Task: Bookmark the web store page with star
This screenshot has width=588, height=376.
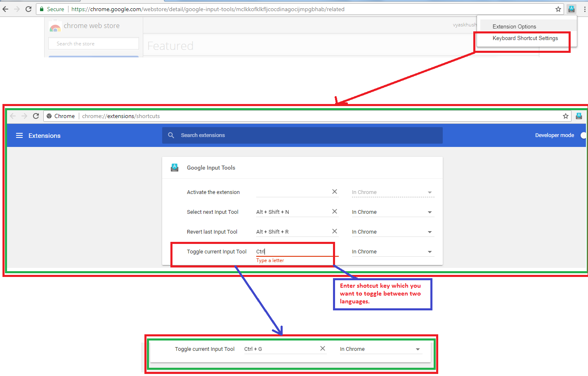Action: point(558,9)
